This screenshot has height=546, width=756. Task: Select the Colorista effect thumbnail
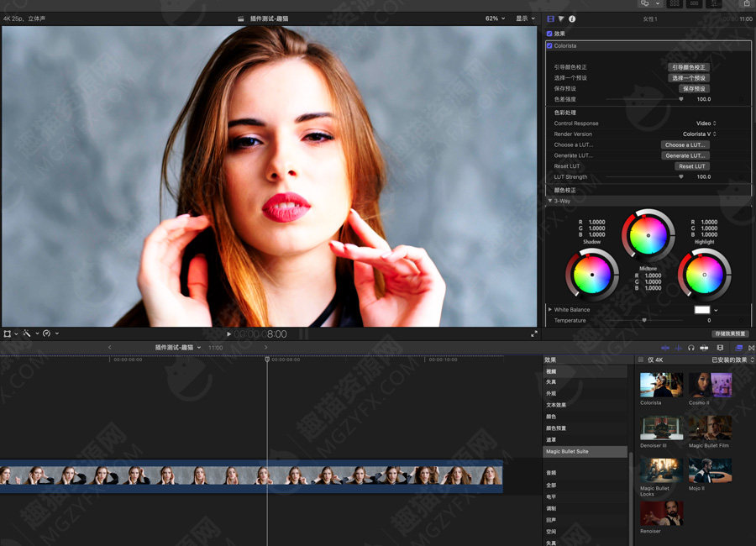point(661,385)
